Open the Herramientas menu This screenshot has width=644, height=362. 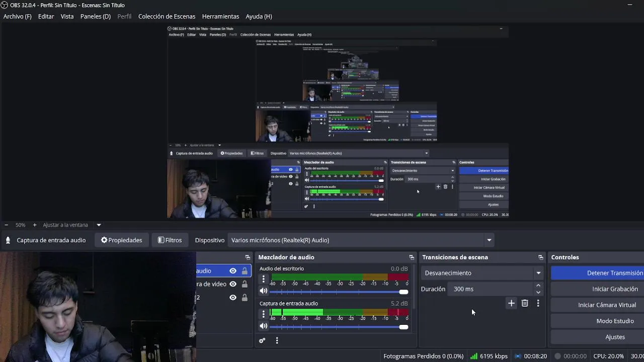coord(220,16)
